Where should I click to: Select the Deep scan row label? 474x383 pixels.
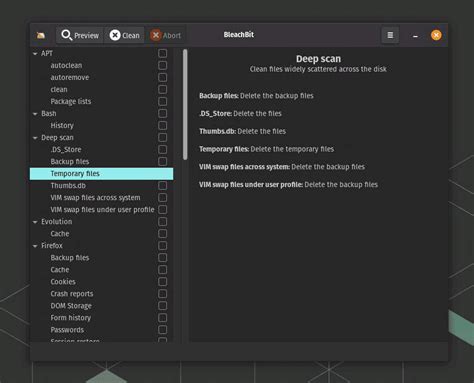pos(57,137)
